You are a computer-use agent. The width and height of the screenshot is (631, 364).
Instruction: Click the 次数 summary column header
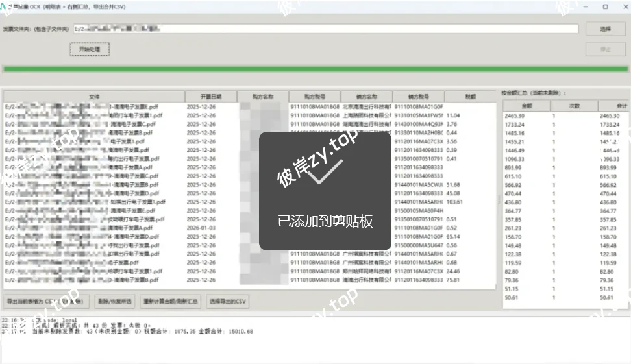pos(575,106)
